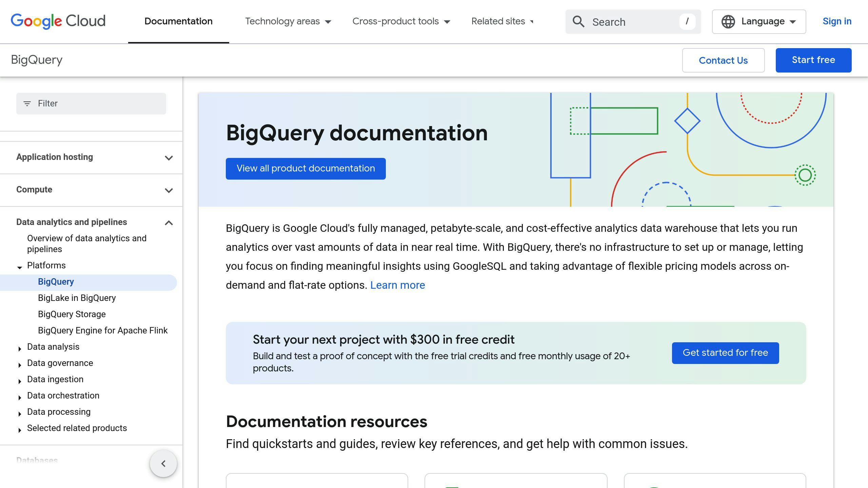Screen dimensions: 868x488
Task: Open BigQuery Engine for Apache Flink
Action: 103,331
